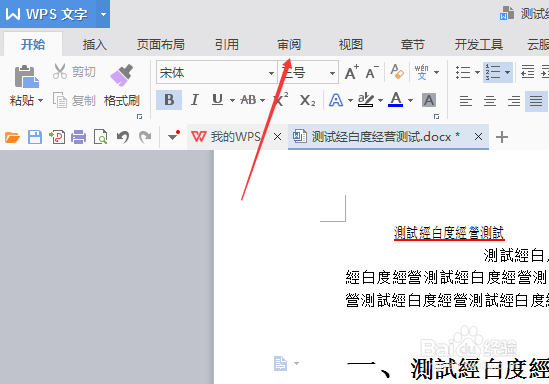549x384 pixels.
Task: Open the 插入 ribbon tab
Action: tap(95, 45)
